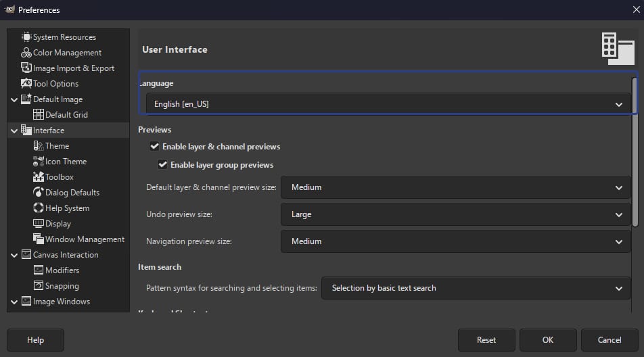
Task: Select Toolbox preferences page
Action: coord(59,177)
